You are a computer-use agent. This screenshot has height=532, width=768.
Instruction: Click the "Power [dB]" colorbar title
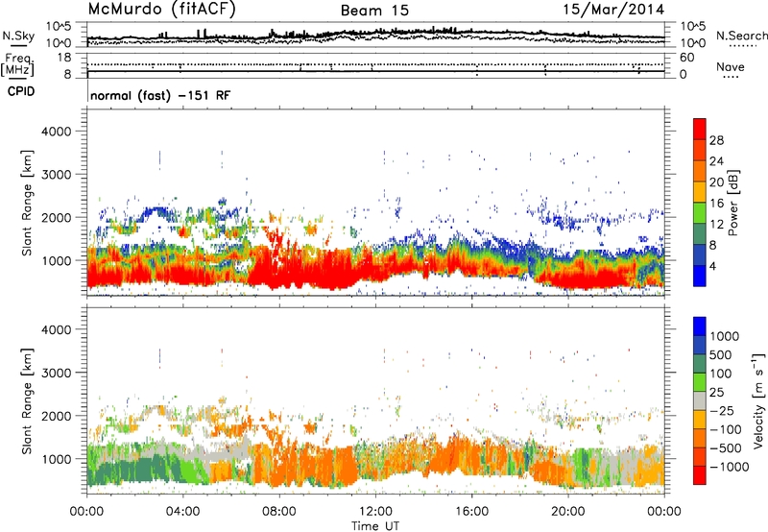[x=733, y=203]
